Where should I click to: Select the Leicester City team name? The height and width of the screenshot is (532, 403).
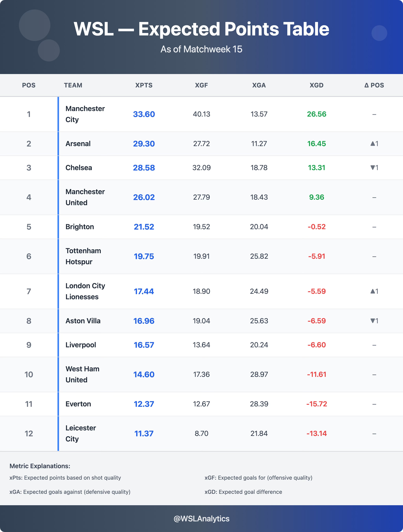(81, 433)
